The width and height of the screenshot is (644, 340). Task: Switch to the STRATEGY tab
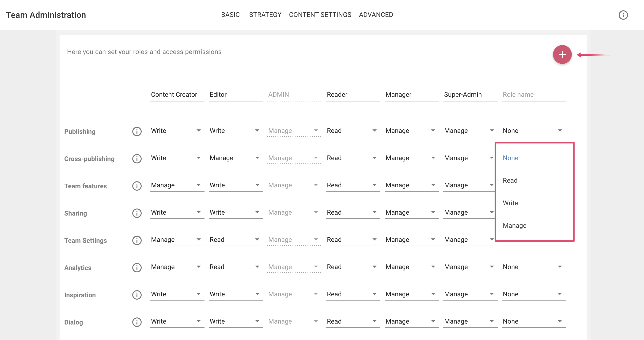coord(265,15)
